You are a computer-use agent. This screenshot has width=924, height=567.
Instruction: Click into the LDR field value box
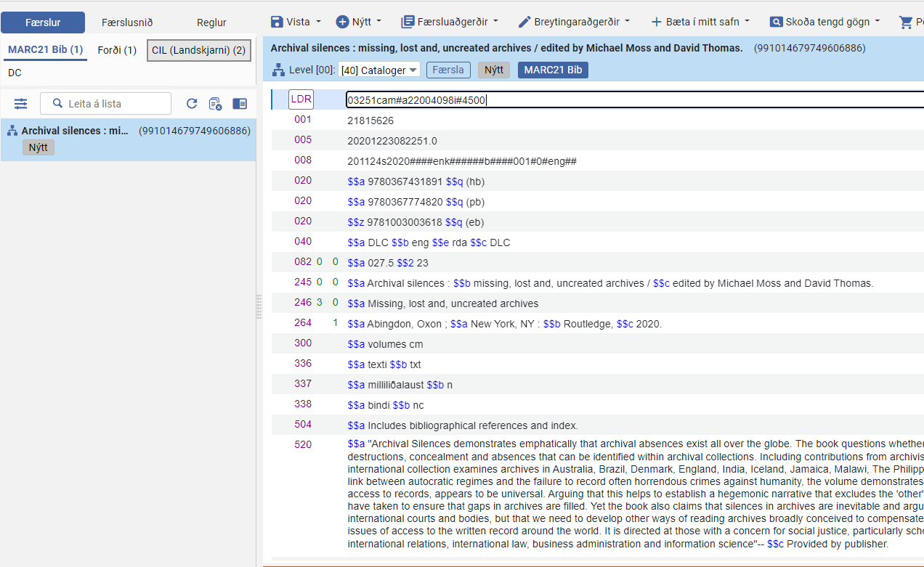(634, 100)
